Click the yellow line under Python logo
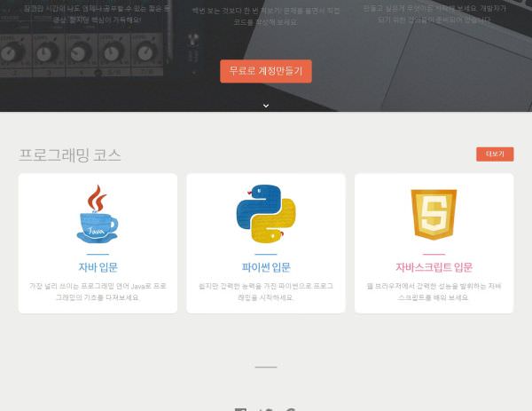The image size is (532, 411). click(x=266, y=254)
